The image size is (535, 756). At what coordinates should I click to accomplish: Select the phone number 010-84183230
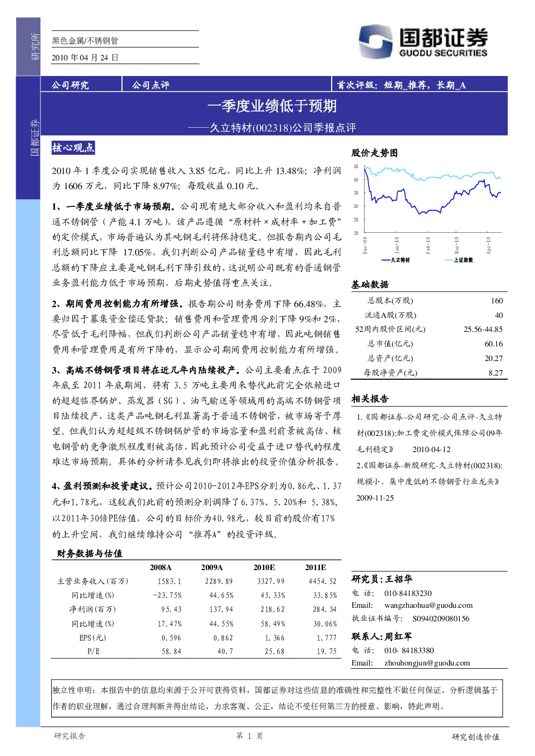tap(408, 593)
